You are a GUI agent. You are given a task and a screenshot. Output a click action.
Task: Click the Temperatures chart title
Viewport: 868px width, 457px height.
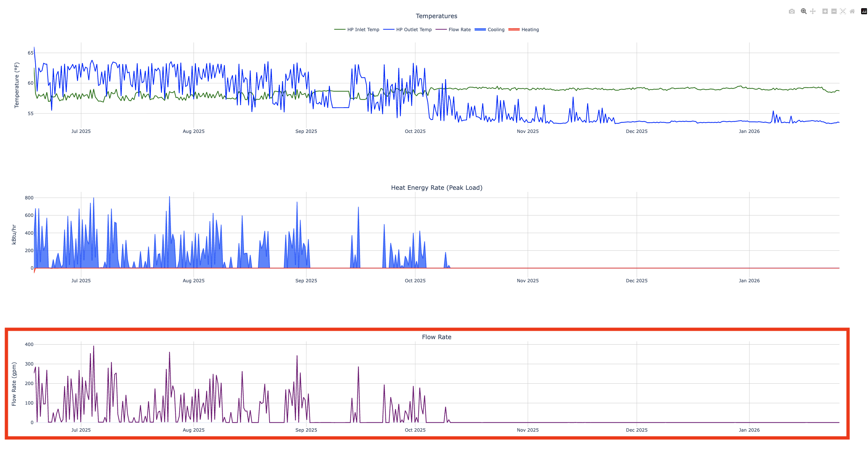click(x=436, y=16)
